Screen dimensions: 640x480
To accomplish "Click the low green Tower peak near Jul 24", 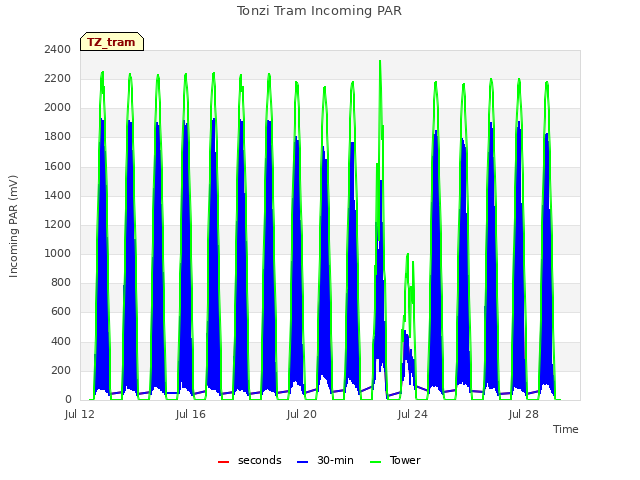I will [407, 256].
